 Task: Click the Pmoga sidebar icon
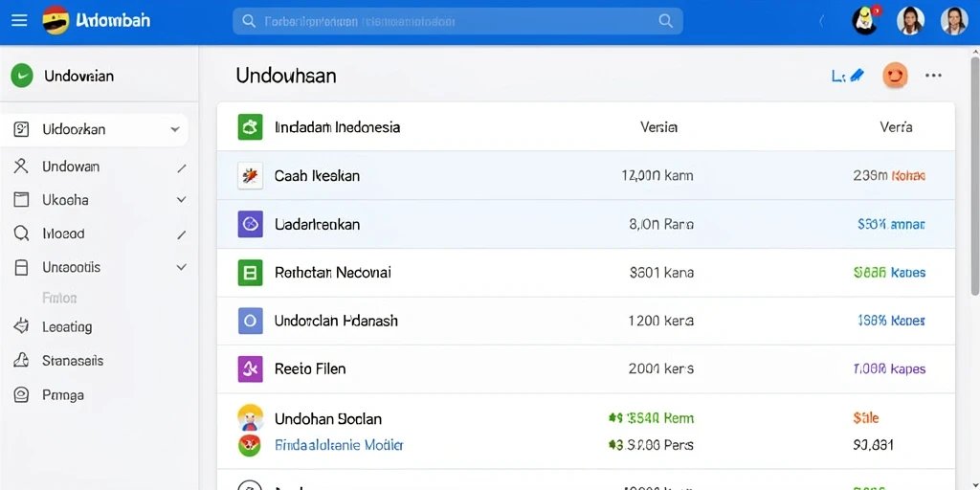[x=21, y=395]
